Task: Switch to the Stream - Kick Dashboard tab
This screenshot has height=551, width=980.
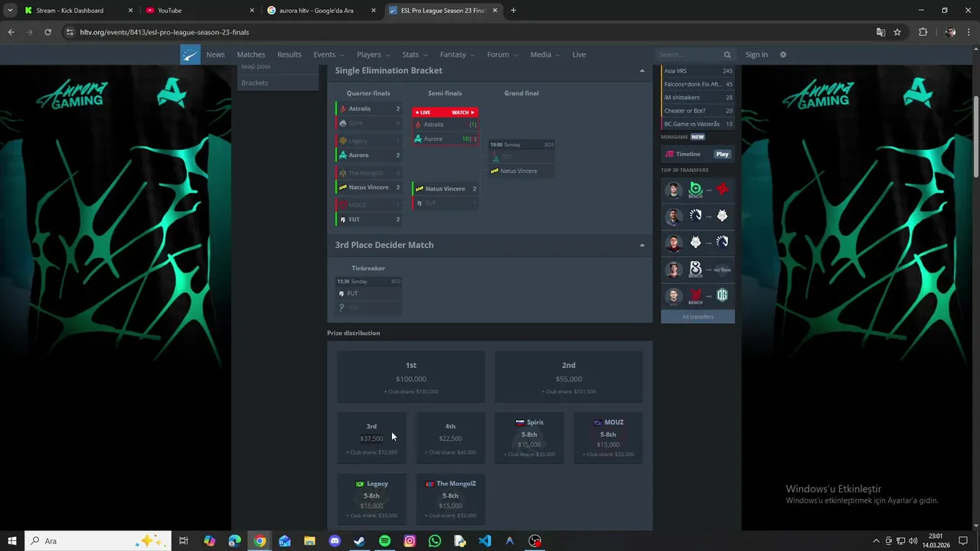Action: 79,11
